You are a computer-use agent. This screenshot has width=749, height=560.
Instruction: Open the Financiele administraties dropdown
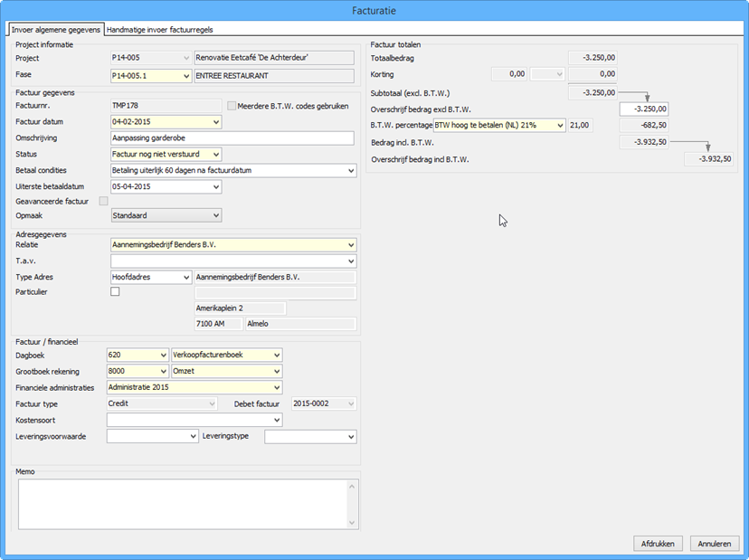tap(277, 387)
